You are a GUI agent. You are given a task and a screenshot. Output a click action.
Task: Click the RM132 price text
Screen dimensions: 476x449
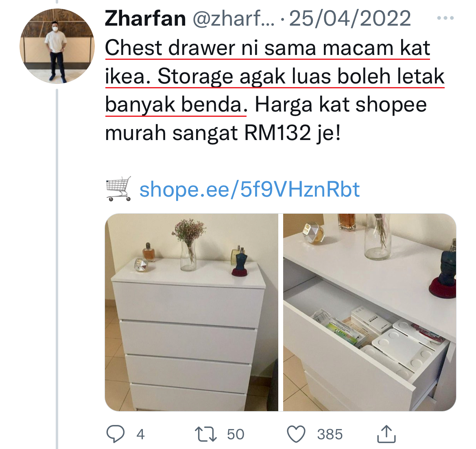pos(277,133)
